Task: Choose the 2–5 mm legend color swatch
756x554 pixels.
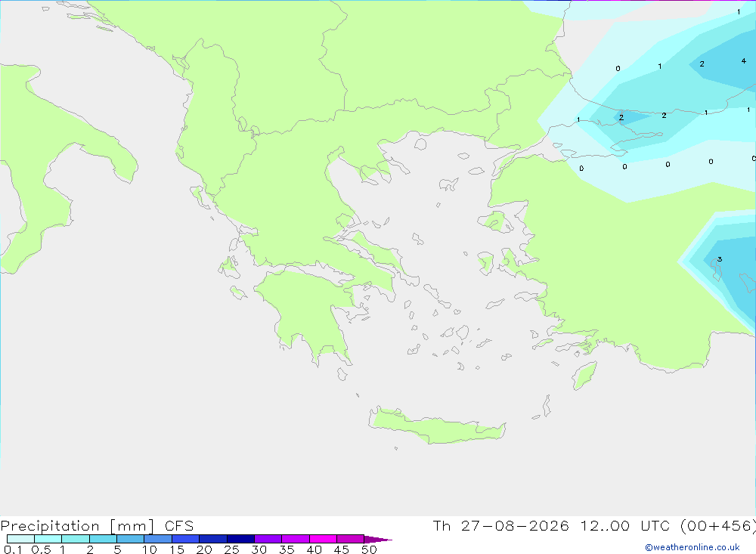Action: click(103, 539)
